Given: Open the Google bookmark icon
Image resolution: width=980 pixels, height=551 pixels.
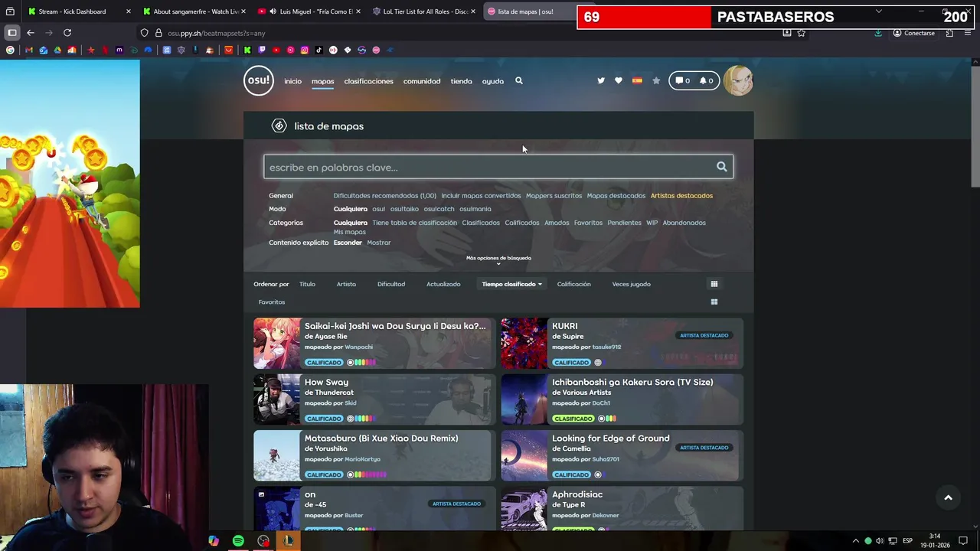Looking at the screenshot, I should pyautogui.click(x=10, y=50).
